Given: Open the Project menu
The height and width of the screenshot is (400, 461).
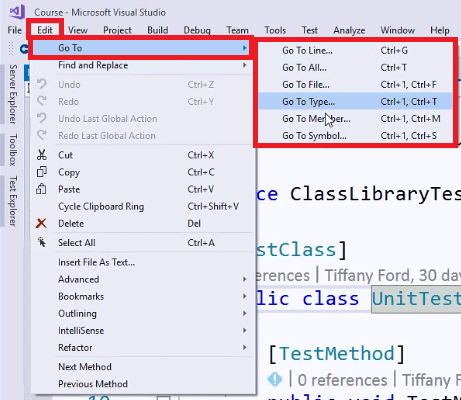Looking at the screenshot, I should click(x=117, y=30).
